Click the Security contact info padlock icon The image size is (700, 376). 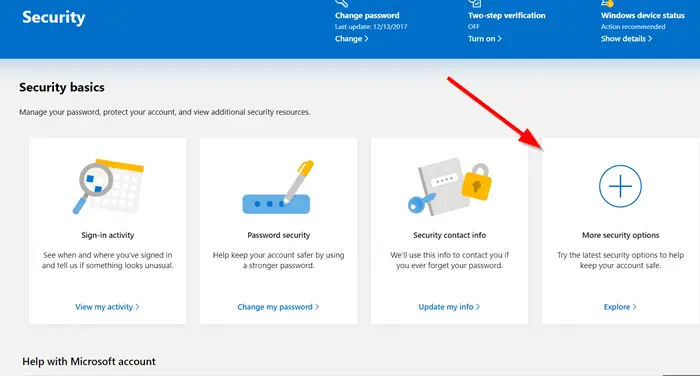[x=450, y=187]
